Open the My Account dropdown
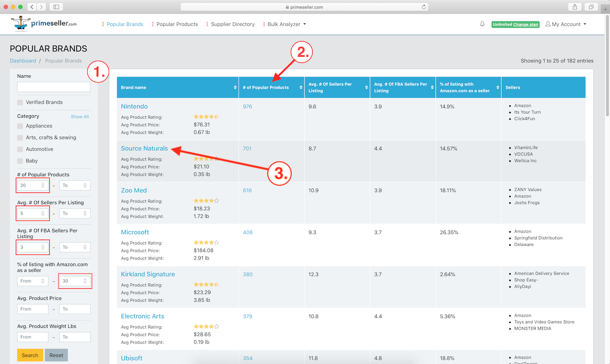 (566, 24)
